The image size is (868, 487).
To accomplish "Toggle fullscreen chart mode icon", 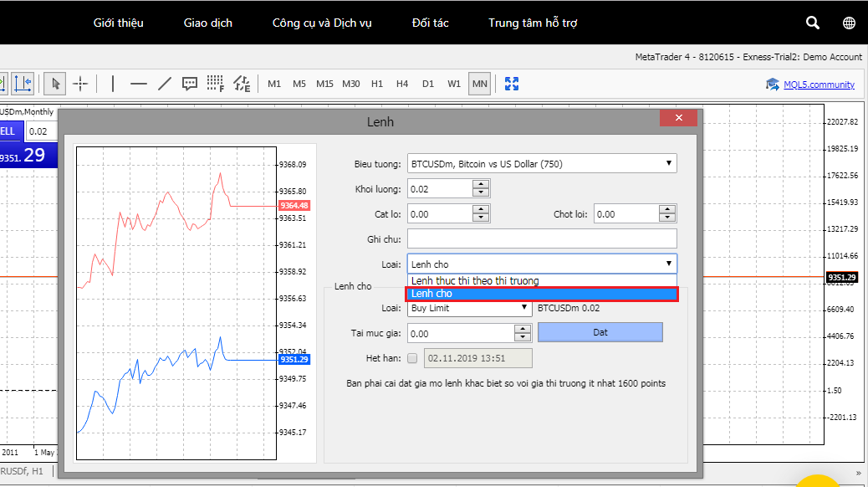I will 512,84.
